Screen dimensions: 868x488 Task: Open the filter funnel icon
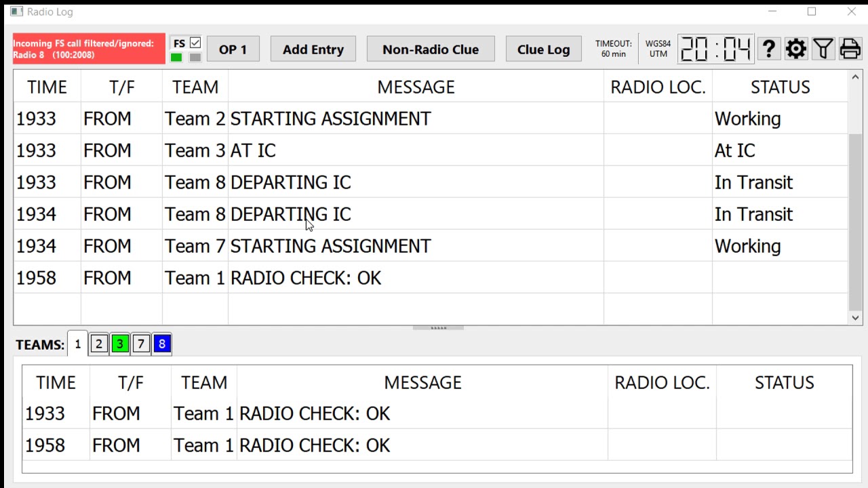click(823, 49)
